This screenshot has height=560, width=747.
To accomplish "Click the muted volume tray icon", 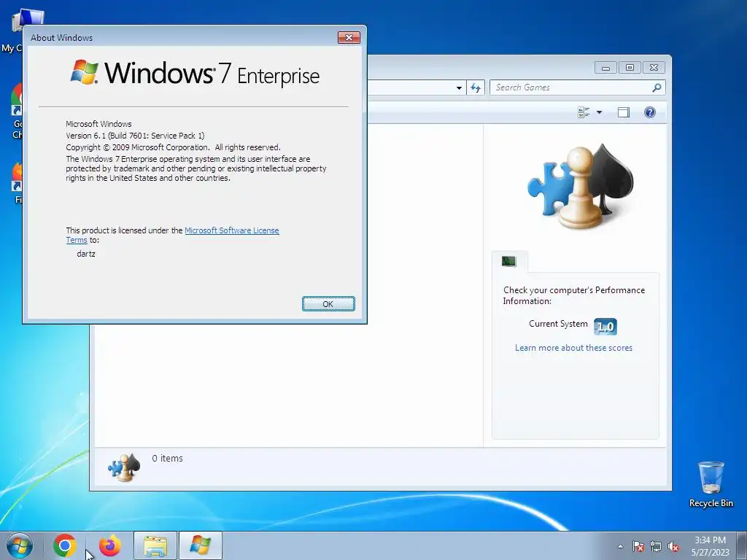I will pyautogui.click(x=673, y=547).
